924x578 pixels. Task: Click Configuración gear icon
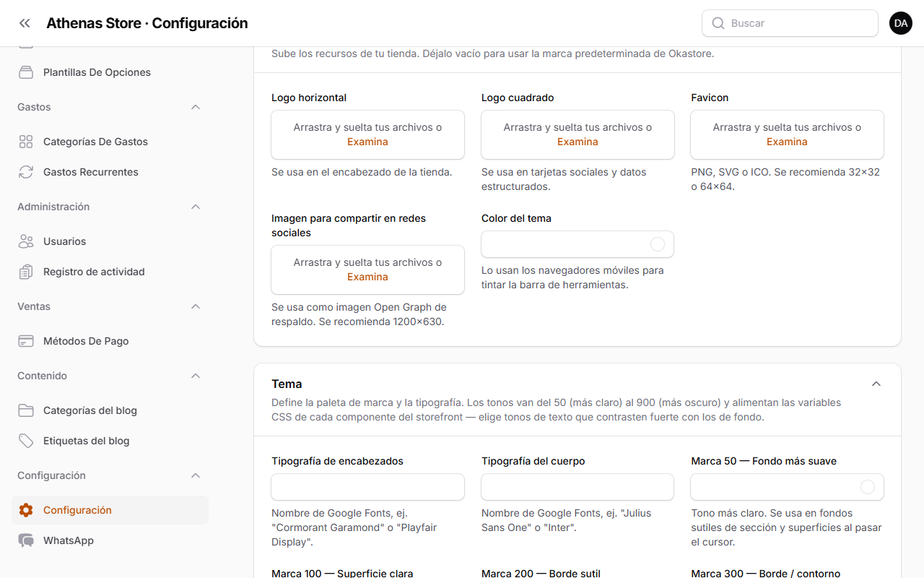tap(26, 510)
